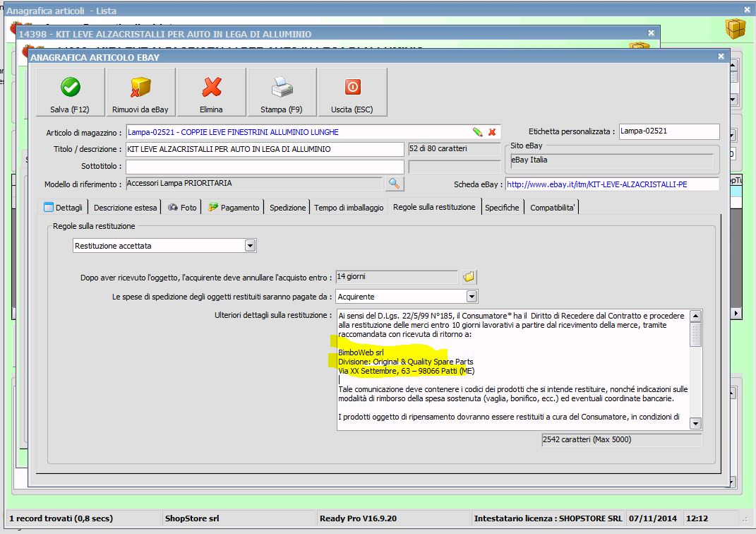
Task: Click the Salva (F12) green check button
Action: click(70, 92)
